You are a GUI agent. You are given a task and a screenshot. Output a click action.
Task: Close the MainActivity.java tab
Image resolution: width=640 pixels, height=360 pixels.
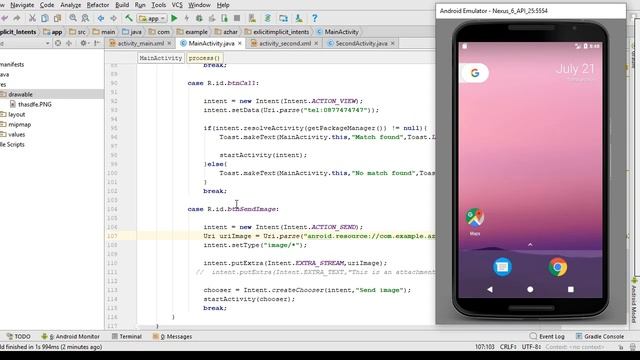click(240, 43)
